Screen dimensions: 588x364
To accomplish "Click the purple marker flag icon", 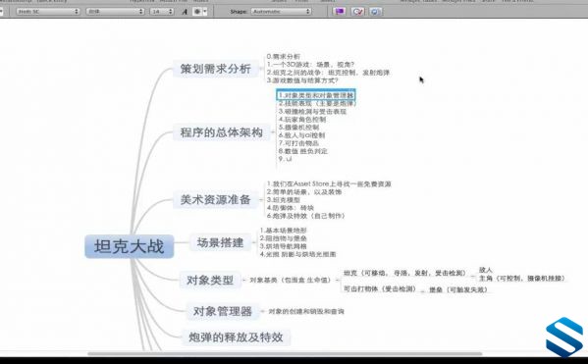I will [340, 12].
